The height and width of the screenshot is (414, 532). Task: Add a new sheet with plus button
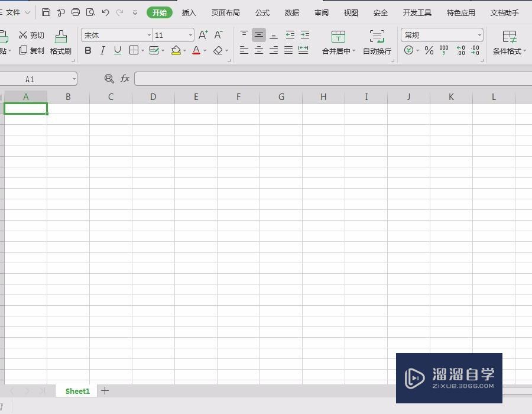click(105, 390)
